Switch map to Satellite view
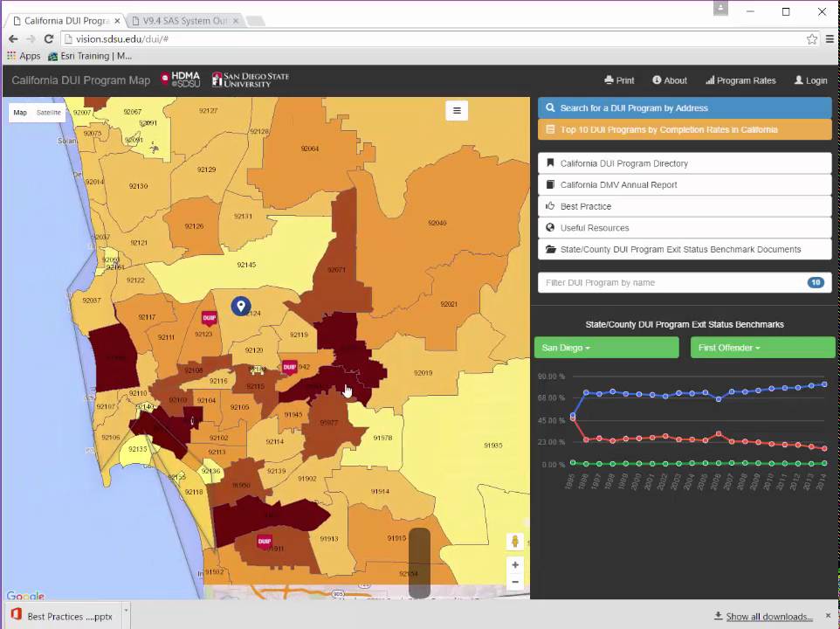This screenshot has height=629, width=840. tap(49, 113)
